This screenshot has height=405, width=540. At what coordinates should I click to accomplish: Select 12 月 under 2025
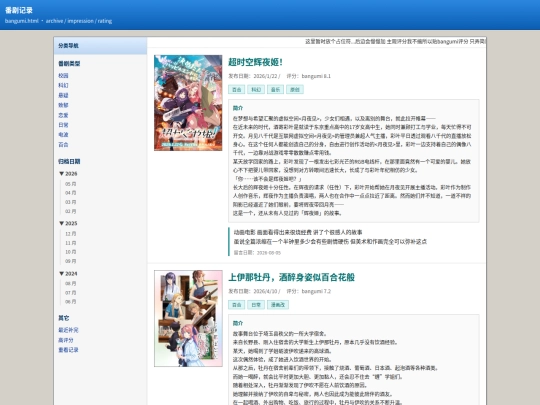[x=71, y=233]
